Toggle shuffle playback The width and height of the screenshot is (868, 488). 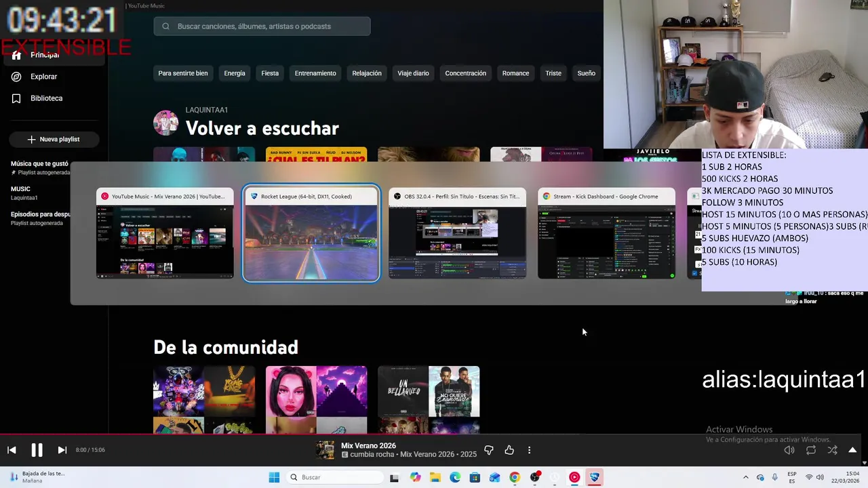[832, 450]
